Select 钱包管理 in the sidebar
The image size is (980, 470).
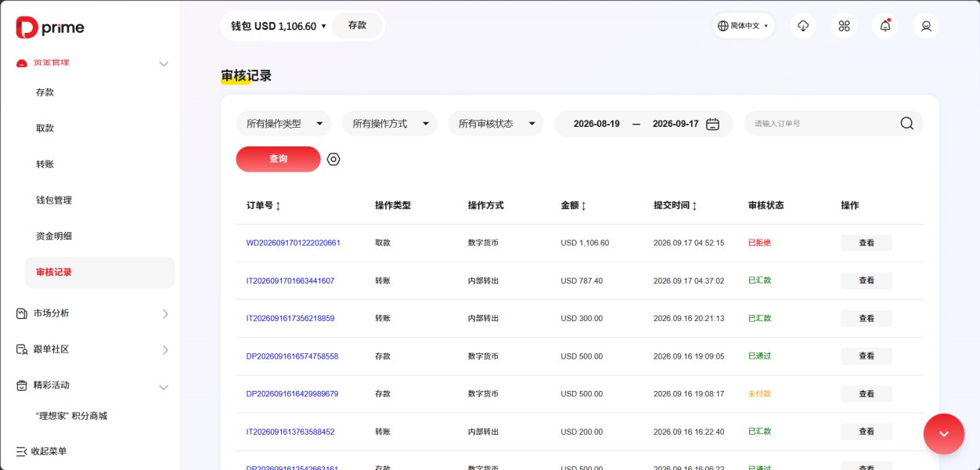pos(54,200)
